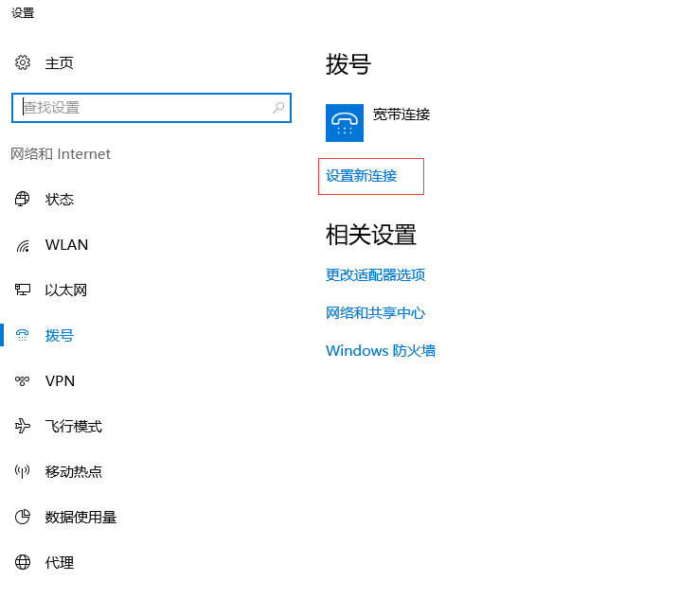The width and height of the screenshot is (678, 616).
Task: Open WLAN via its Wi-Fi icon
Action: [x=23, y=245]
